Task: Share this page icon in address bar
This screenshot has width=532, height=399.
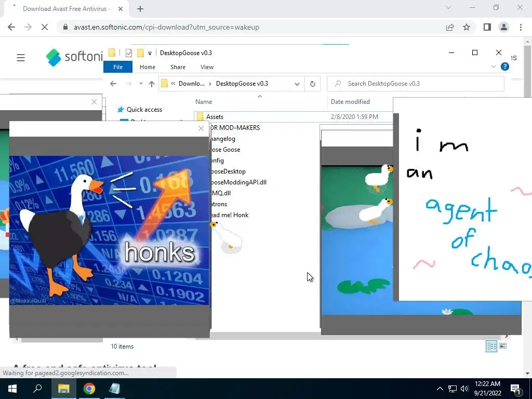Action: (x=450, y=27)
